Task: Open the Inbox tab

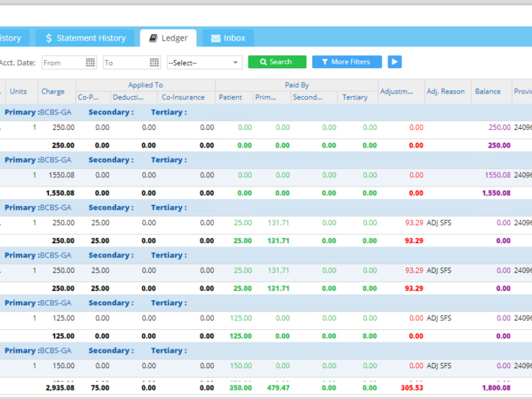Action: (228, 38)
